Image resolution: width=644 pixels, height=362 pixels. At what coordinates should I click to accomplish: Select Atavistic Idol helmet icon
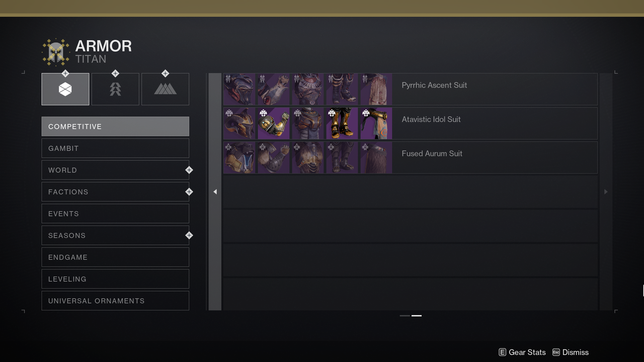pos(239,123)
